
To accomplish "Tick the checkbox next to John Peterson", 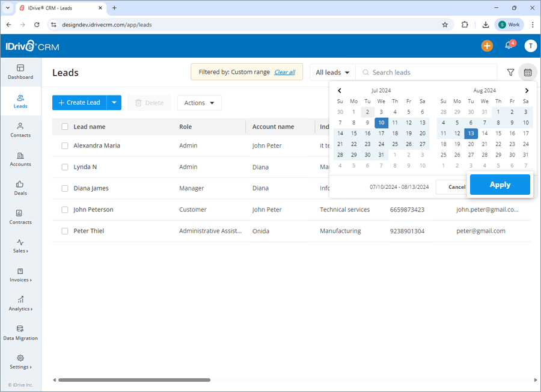I will (x=64, y=209).
